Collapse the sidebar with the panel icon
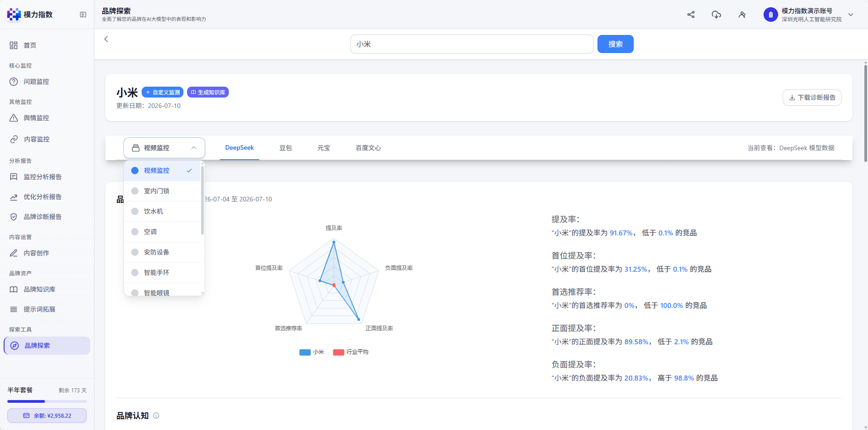 coord(83,15)
